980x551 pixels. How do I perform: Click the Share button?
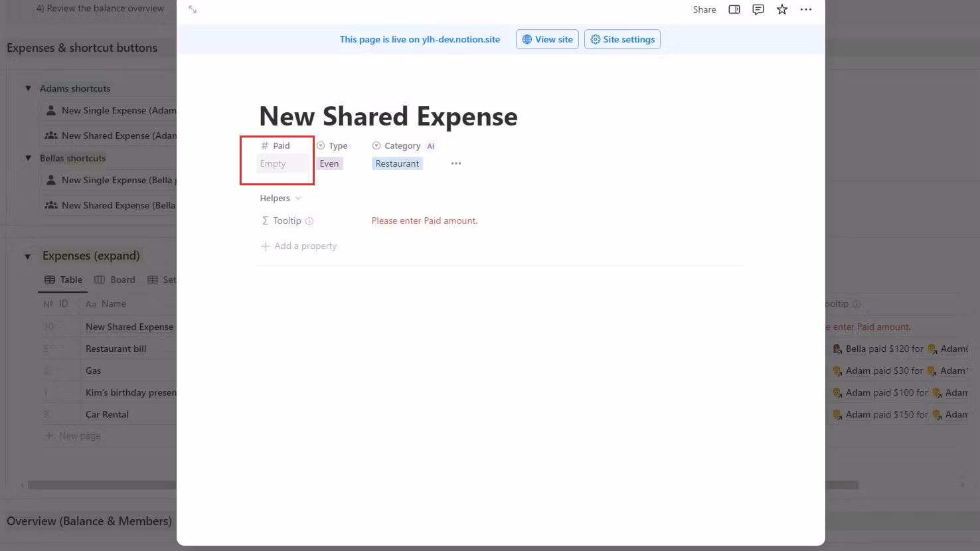[x=704, y=9]
